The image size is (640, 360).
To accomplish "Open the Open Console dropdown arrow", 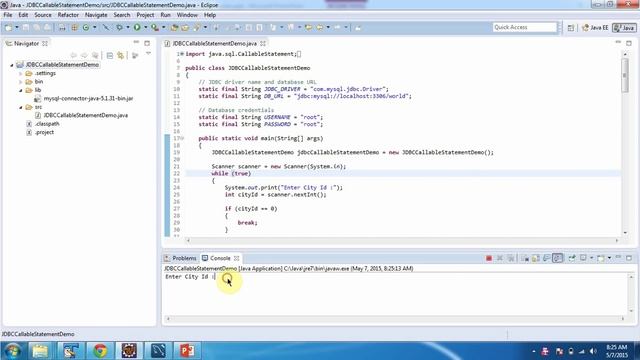I will (x=609, y=258).
